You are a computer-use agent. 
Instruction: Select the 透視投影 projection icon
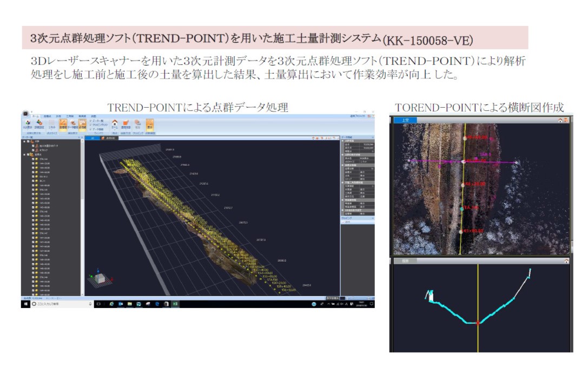click(126, 123)
